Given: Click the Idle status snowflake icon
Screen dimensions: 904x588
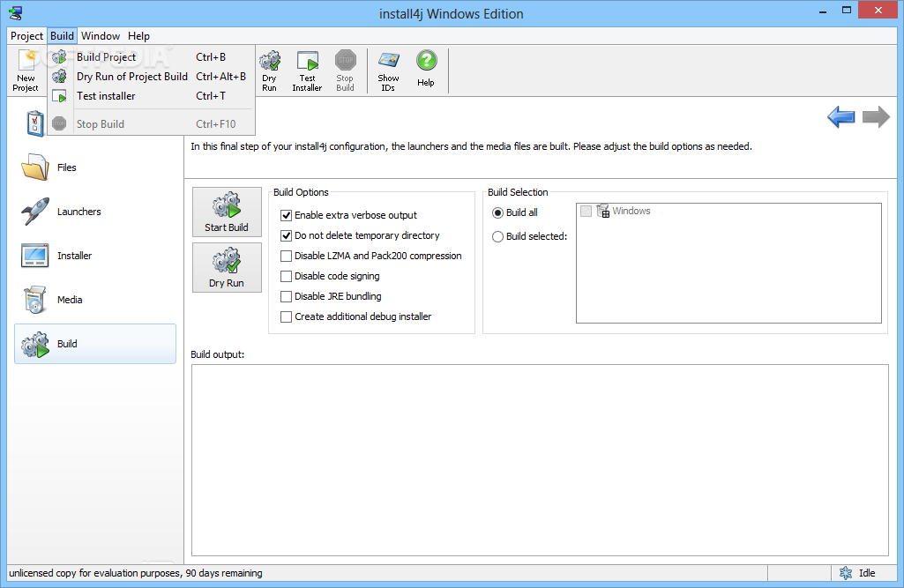Looking at the screenshot, I should (846, 573).
